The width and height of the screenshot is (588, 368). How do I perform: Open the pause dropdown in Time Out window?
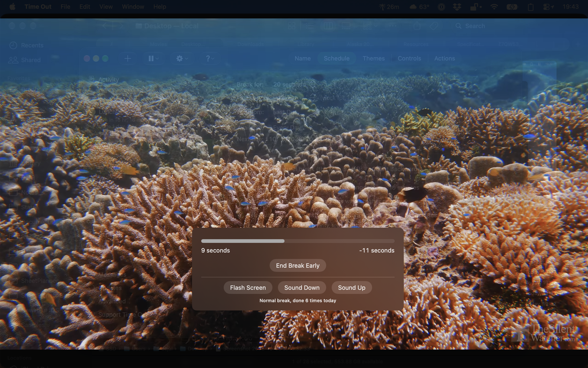tap(153, 58)
